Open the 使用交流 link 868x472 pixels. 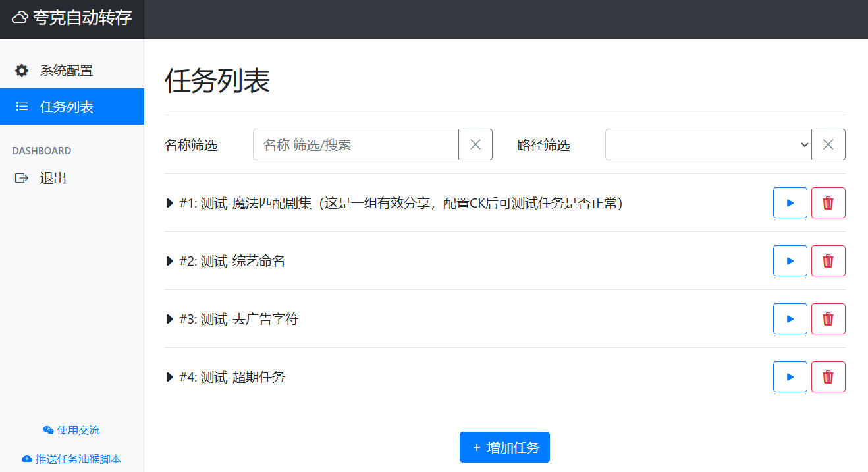[x=72, y=430]
